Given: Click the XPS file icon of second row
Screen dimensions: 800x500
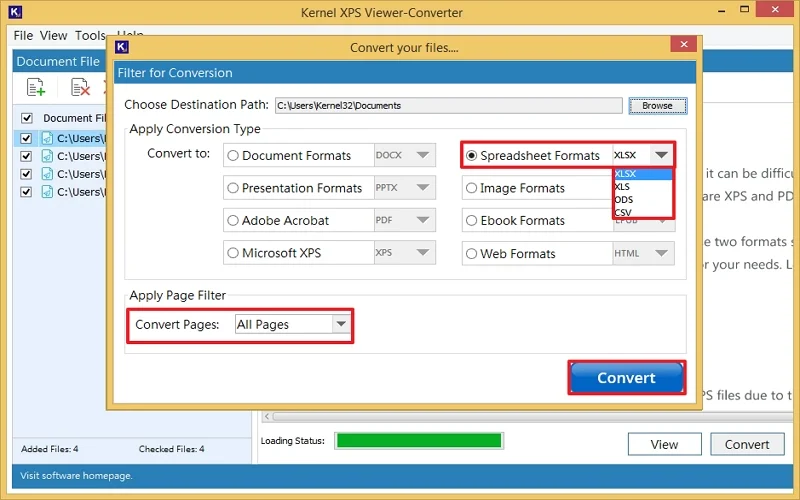Looking at the screenshot, I should [47, 156].
